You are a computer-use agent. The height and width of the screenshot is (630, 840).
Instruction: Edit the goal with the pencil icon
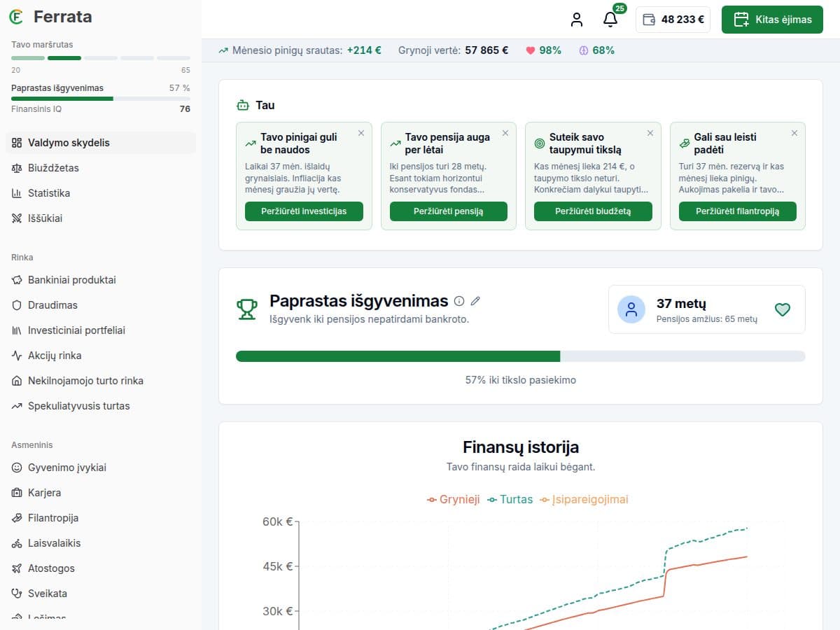coord(476,301)
